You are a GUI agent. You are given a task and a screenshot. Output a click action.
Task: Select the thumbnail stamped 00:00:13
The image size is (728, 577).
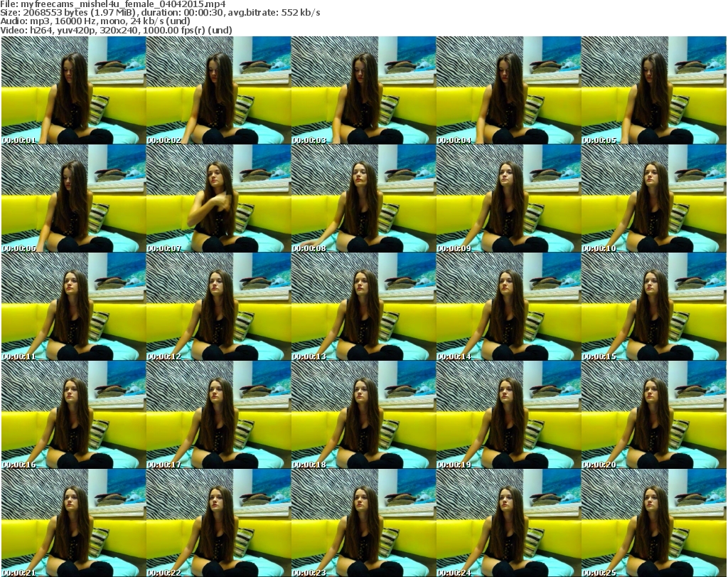point(363,307)
